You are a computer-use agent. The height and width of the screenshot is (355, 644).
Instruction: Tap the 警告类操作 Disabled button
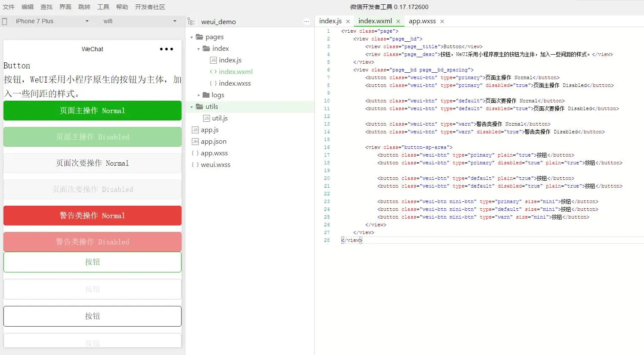point(92,242)
